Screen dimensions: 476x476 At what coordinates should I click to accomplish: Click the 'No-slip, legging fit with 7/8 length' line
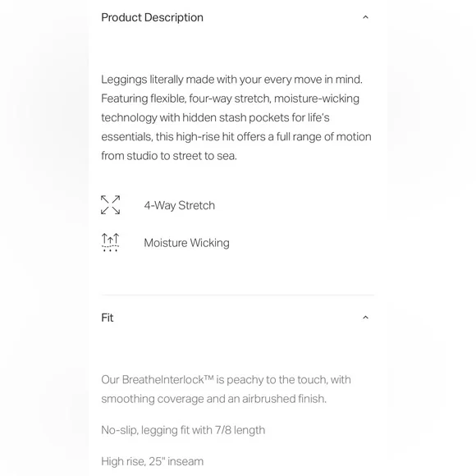pyautogui.click(x=183, y=430)
